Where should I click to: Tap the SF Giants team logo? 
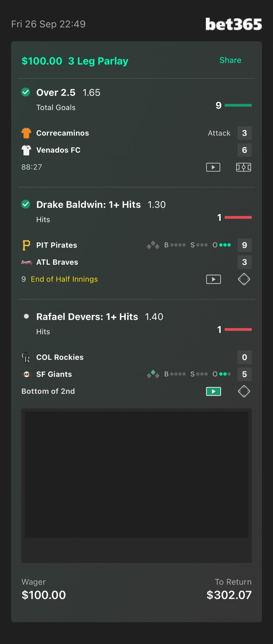(26, 374)
